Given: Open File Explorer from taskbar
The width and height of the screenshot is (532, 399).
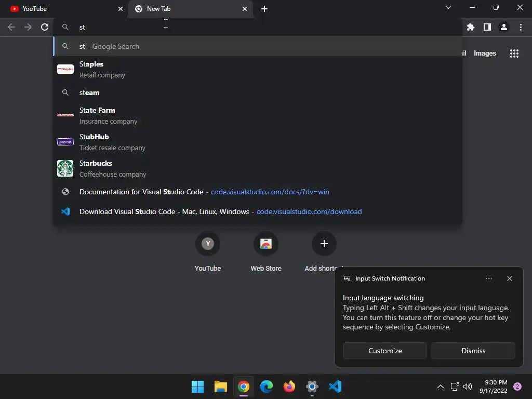Looking at the screenshot, I should pyautogui.click(x=220, y=387).
